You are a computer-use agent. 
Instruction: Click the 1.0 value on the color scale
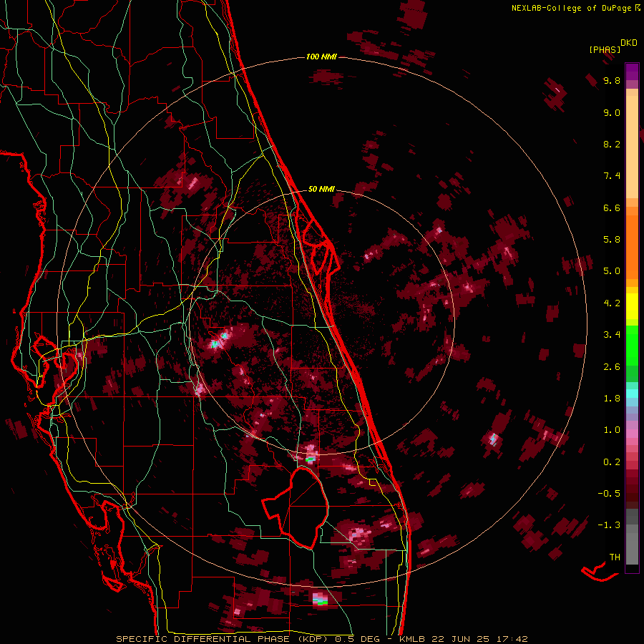[612, 430]
